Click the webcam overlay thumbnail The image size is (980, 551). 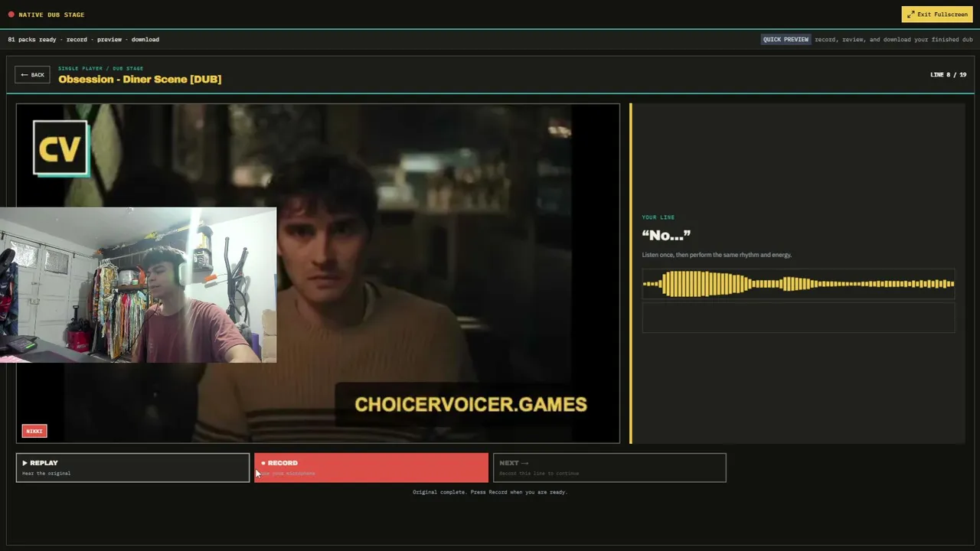138,285
